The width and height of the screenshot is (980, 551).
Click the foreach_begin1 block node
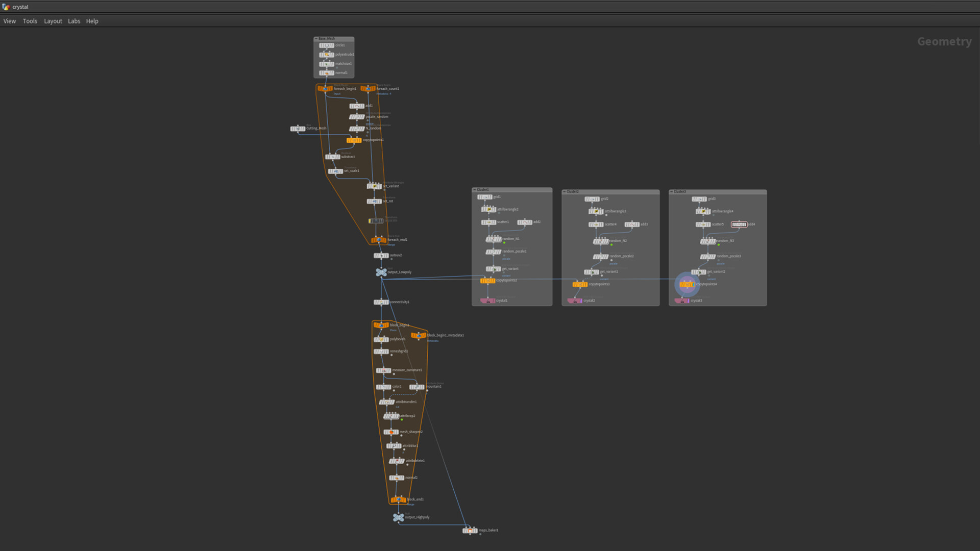tap(325, 89)
